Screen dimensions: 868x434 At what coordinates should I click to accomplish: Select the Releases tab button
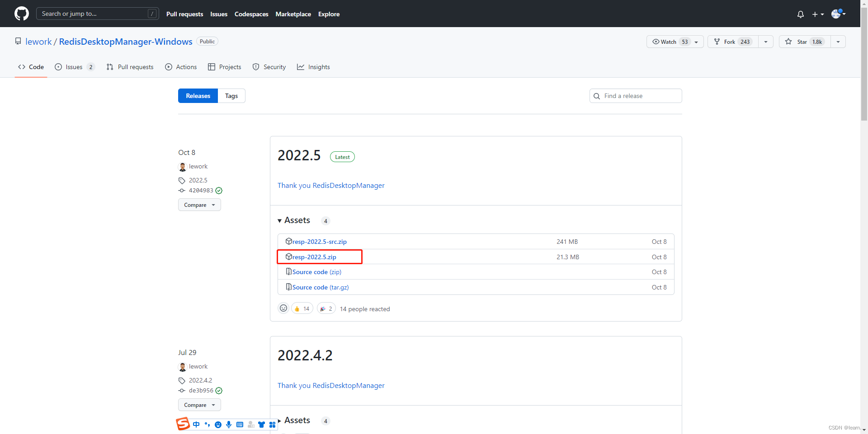[198, 96]
